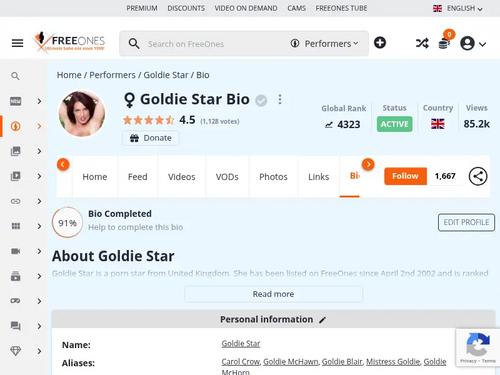Viewport: 500px width, 375px height.
Task: Click the green ACTIVE status badge
Action: 395,124
